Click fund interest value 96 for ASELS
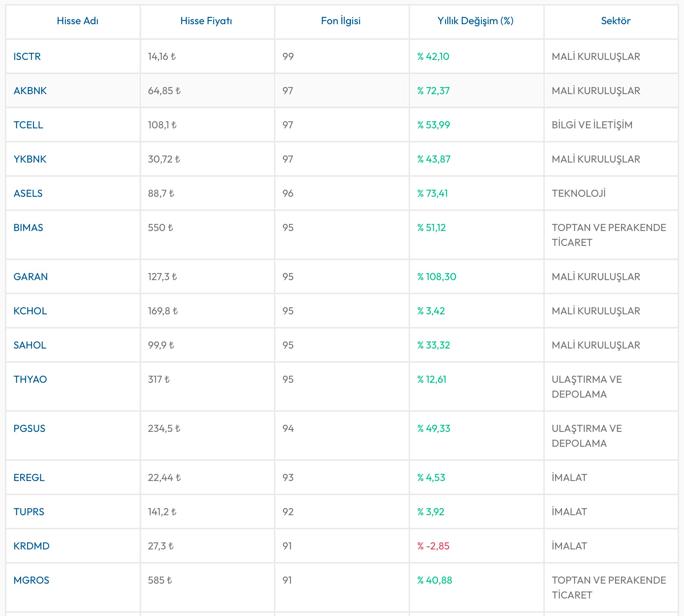 click(288, 193)
